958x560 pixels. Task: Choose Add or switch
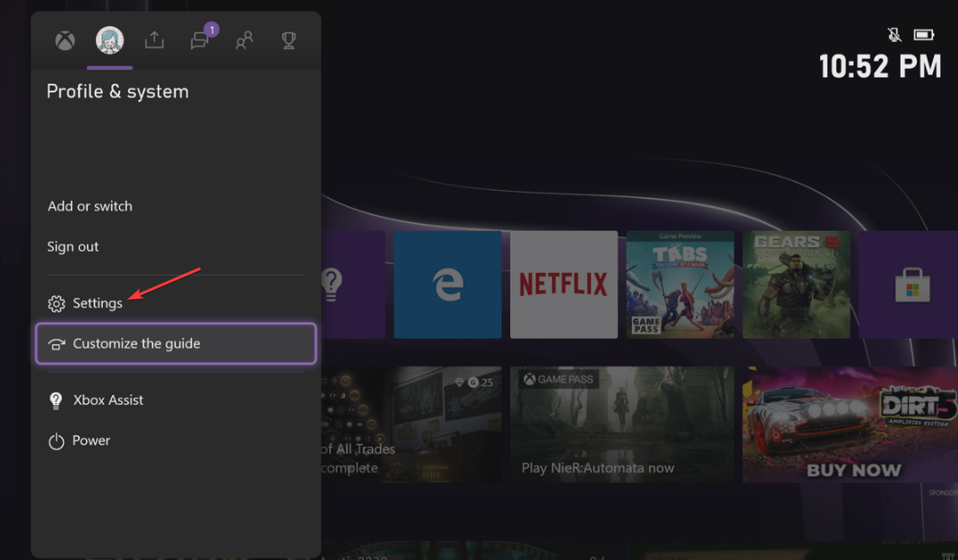90,206
